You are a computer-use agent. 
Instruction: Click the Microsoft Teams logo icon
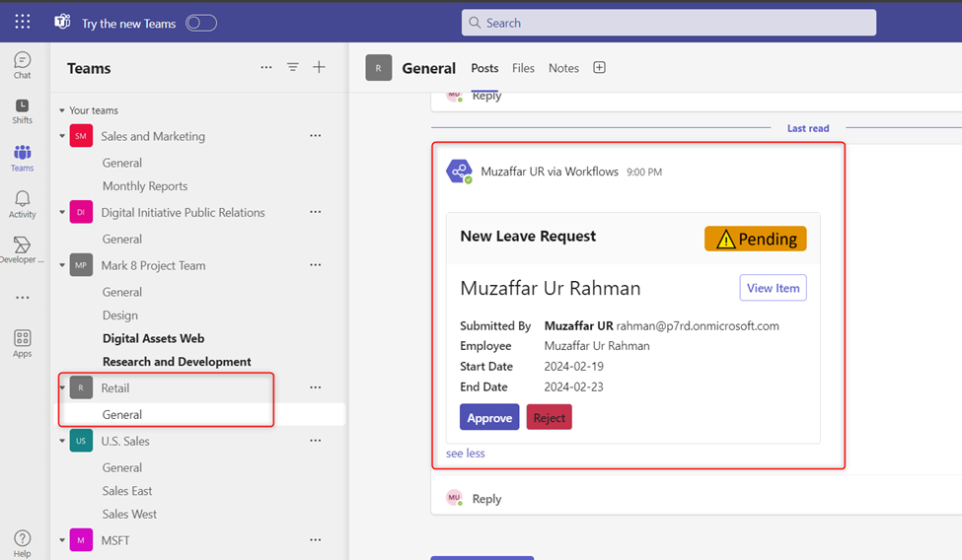coord(62,22)
